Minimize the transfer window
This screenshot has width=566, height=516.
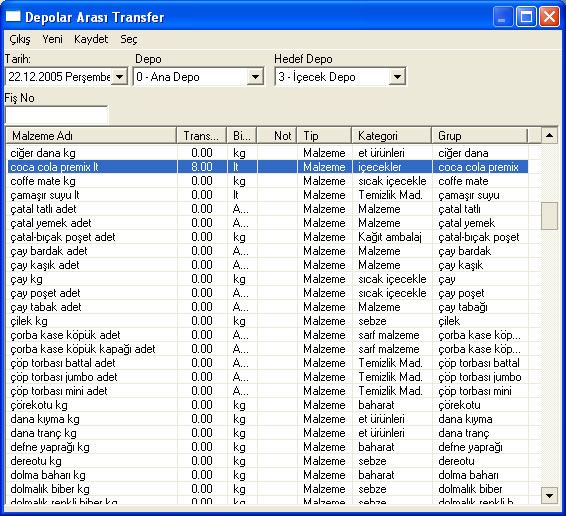(x=503, y=17)
